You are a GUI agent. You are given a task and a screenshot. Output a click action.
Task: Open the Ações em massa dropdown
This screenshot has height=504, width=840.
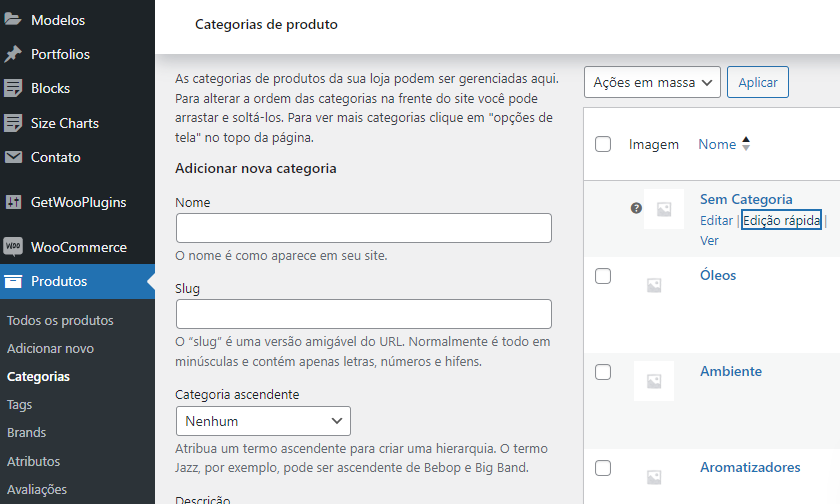click(652, 82)
